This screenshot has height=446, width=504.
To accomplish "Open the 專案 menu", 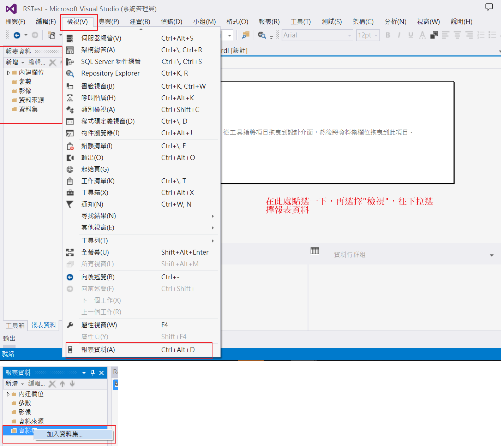I will pyautogui.click(x=109, y=22).
